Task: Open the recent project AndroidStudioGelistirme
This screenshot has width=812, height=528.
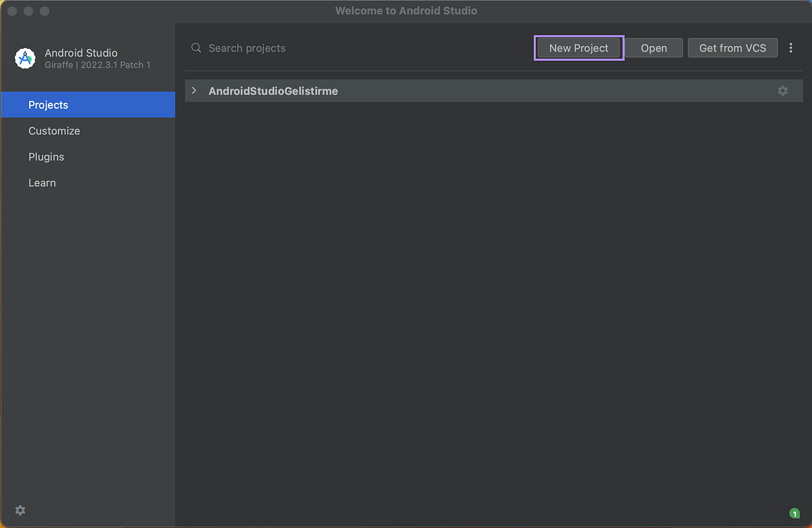Action: [273, 90]
